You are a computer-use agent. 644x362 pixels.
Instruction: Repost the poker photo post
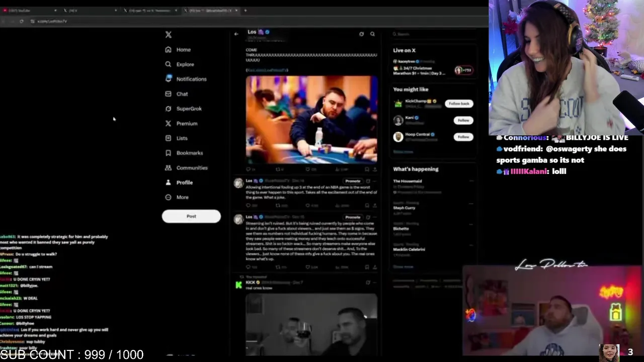278,170
